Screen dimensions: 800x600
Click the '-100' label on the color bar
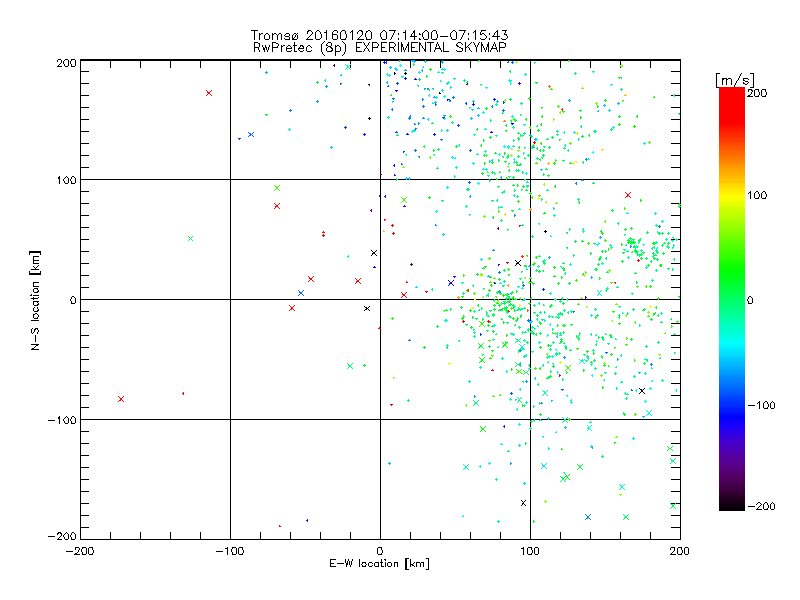[x=761, y=406]
